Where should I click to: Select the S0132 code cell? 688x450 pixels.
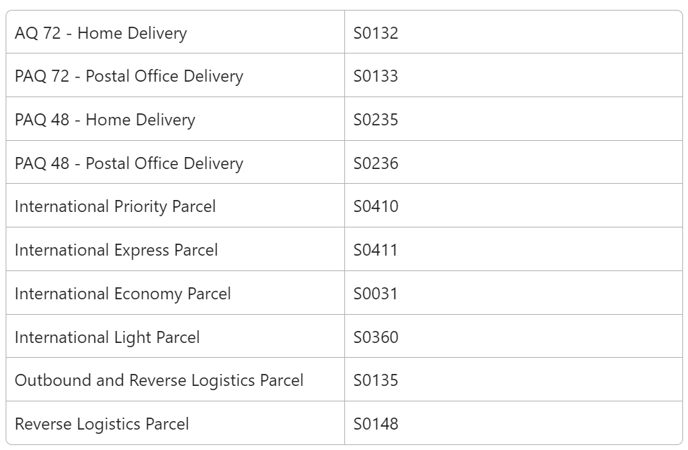click(x=513, y=32)
